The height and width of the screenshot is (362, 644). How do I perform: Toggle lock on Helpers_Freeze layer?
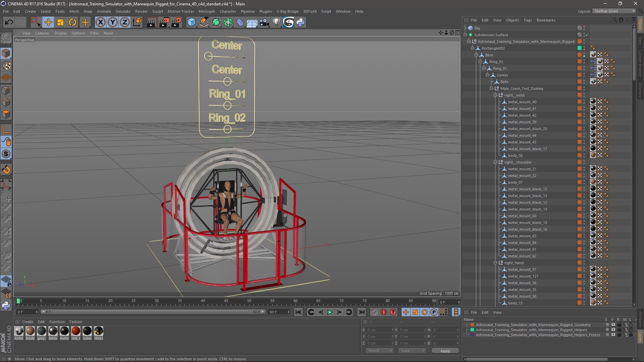pos(631,335)
